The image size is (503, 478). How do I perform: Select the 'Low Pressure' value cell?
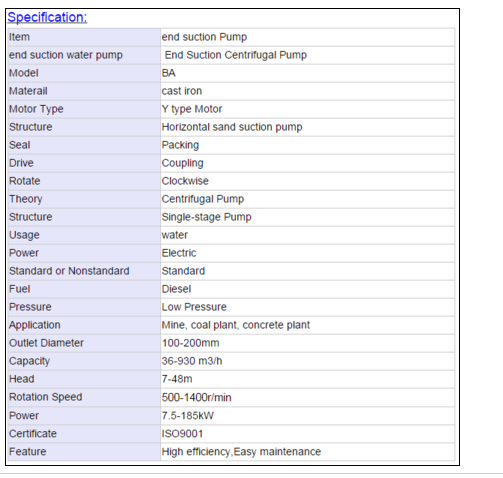pos(307,307)
